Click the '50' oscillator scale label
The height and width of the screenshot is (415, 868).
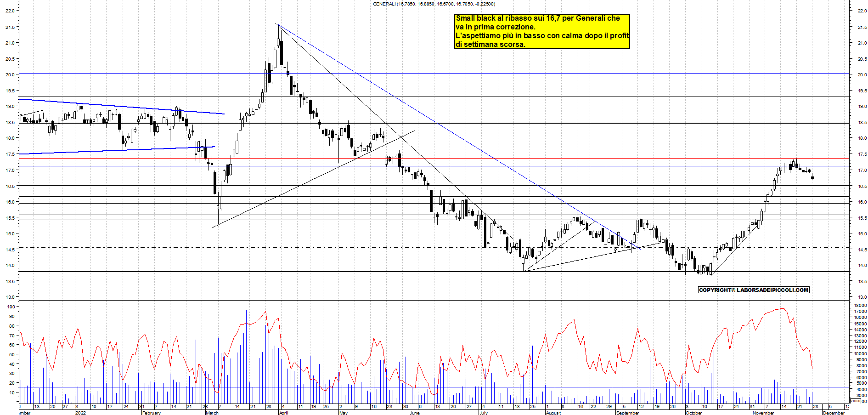[12, 354]
